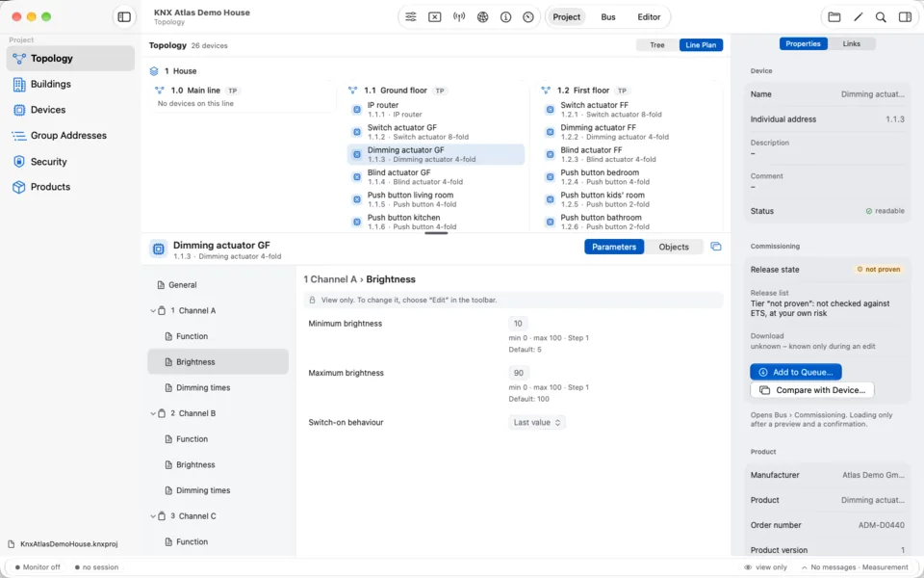Show the Parameters view

coord(614,248)
